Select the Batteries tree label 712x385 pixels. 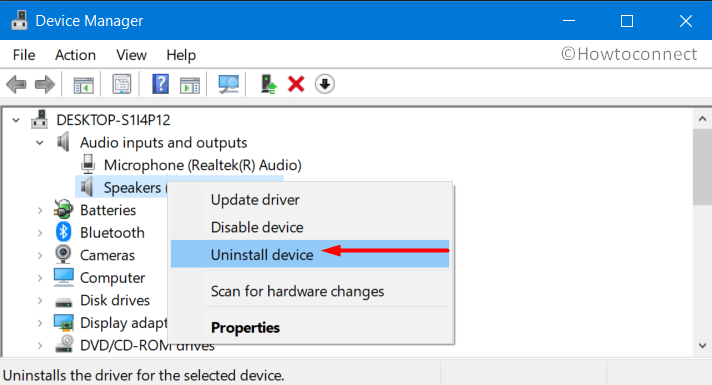(x=108, y=210)
